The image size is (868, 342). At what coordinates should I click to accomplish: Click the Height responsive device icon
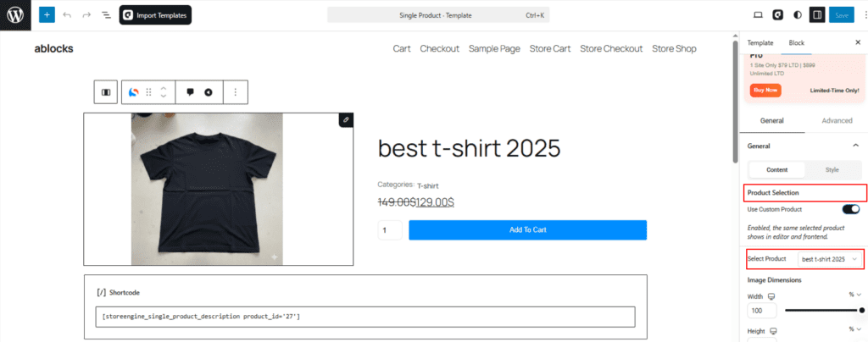click(773, 331)
